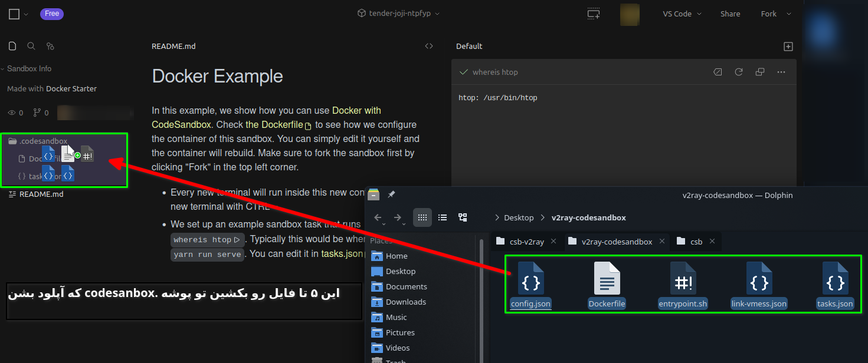Open the CodeSandbox menu square icon
868x363 pixels.
(x=14, y=14)
